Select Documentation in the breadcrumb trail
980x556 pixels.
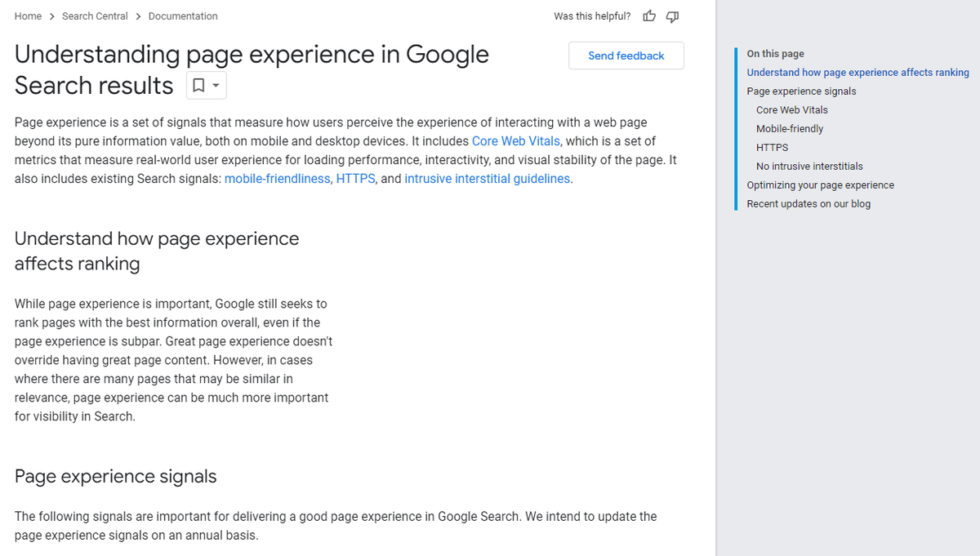coord(183,16)
